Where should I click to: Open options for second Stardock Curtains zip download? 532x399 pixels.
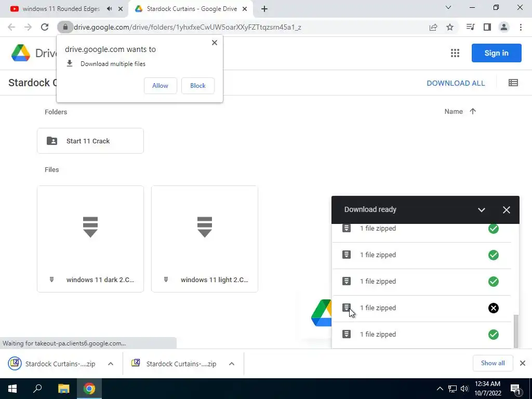(232, 364)
